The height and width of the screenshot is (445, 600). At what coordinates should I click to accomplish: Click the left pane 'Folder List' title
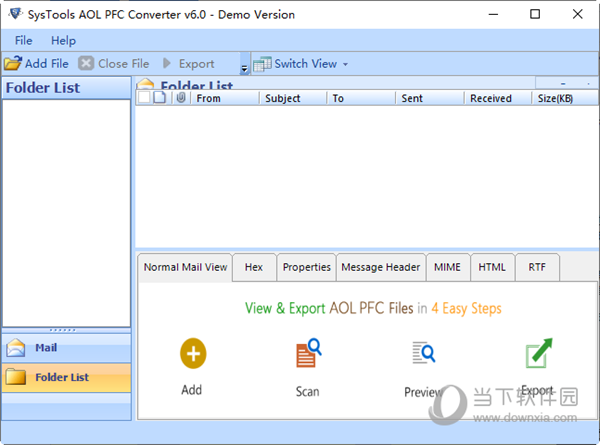point(43,88)
